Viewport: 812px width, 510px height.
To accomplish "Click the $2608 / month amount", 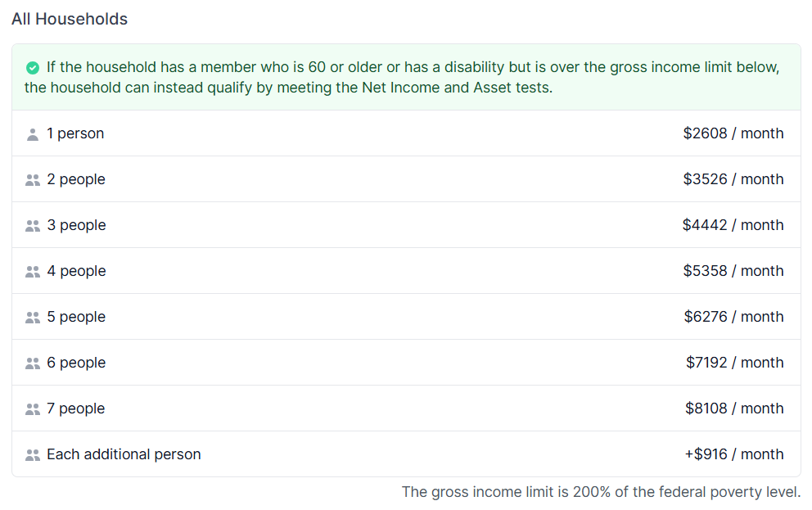I will (733, 133).
